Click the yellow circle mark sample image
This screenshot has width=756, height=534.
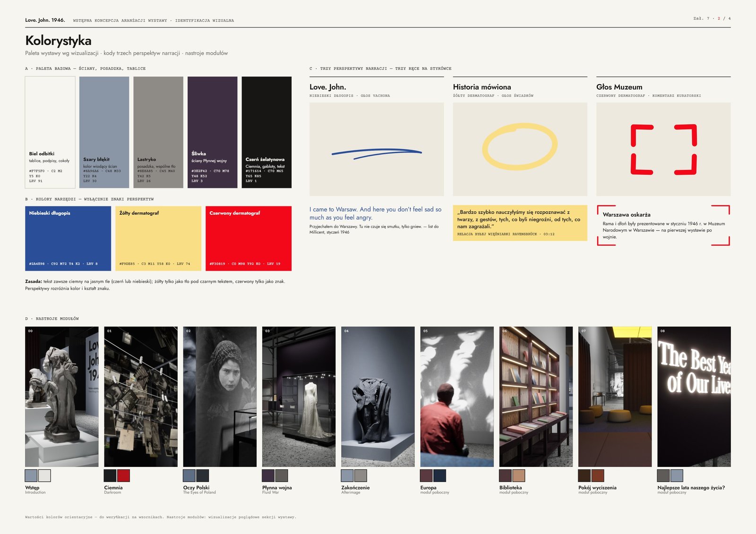pos(520,149)
